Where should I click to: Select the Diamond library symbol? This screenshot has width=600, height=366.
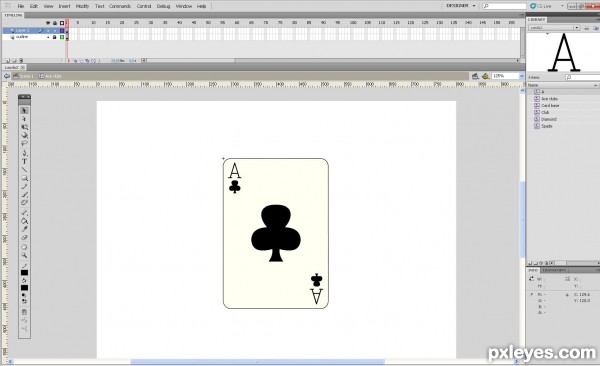tap(549, 119)
